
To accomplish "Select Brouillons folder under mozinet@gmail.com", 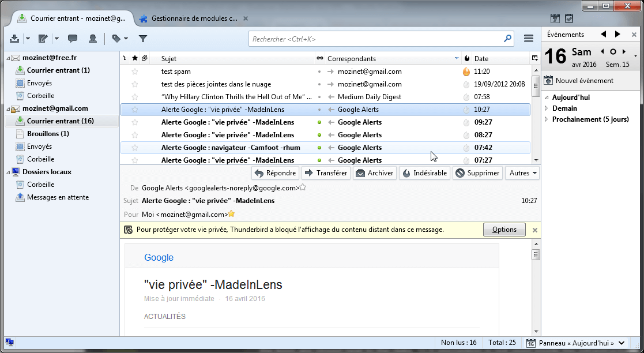I will [x=47, y=134].
